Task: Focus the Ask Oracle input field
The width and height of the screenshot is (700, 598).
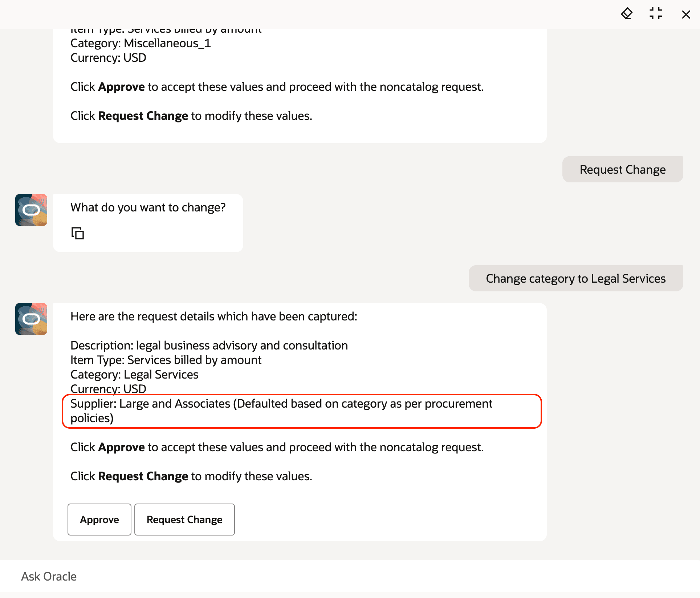Action: [x=350, y=577]
